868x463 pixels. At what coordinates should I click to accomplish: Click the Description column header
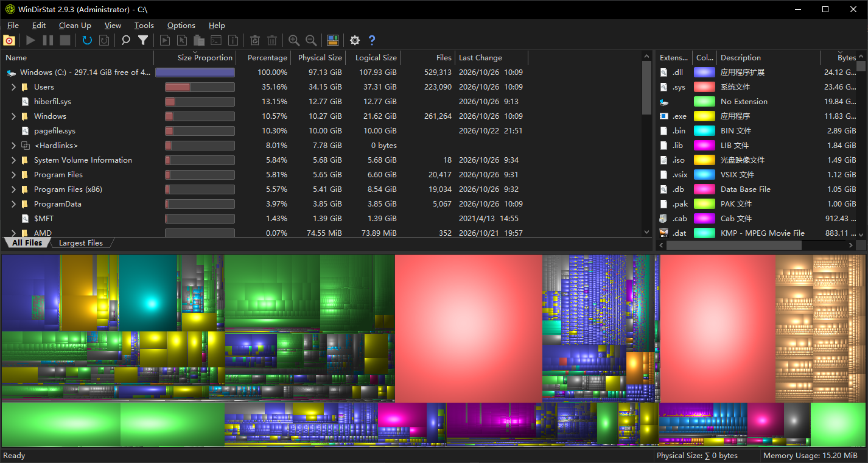(768, 58)
